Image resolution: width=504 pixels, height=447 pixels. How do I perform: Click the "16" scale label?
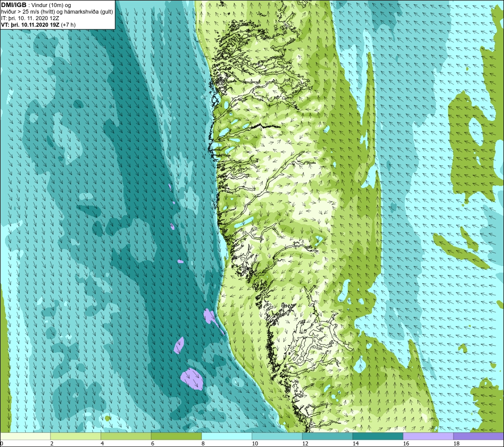(406, 443)
